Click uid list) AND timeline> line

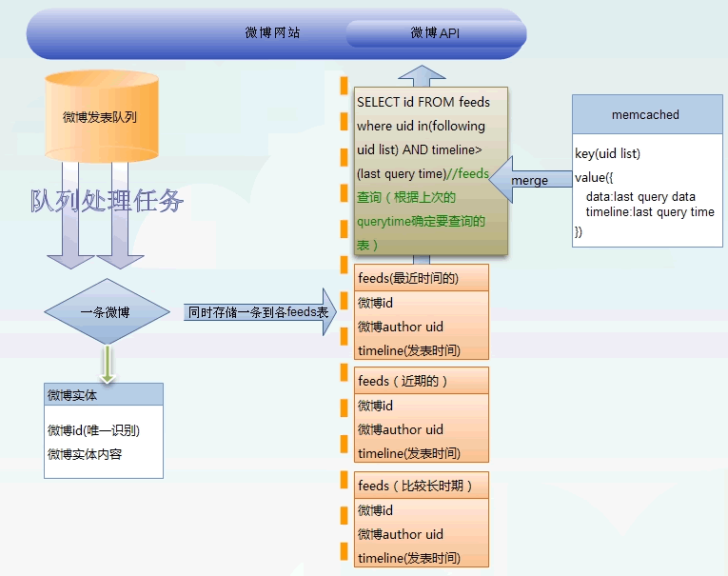point(420,149)
